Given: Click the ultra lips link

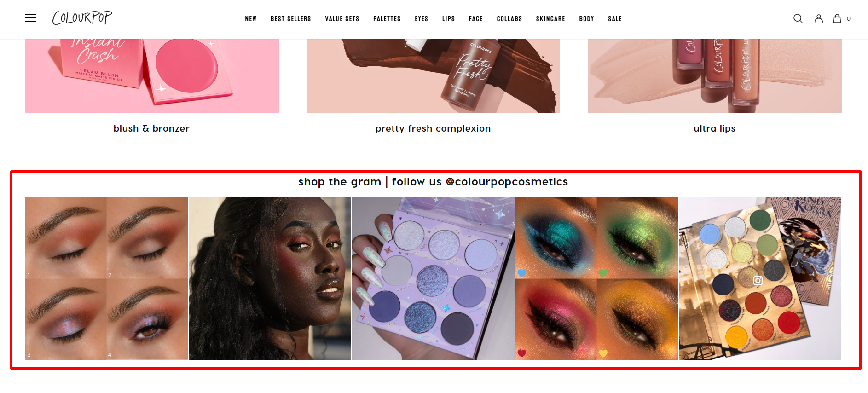Looking at the screenshot, I should pyautogui.click(x=714, y=128).
